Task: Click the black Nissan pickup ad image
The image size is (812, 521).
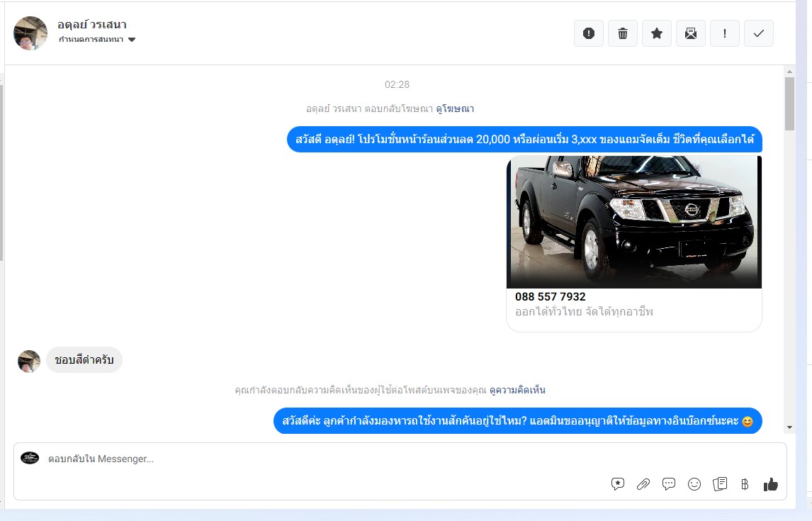Action: point(633,221)
